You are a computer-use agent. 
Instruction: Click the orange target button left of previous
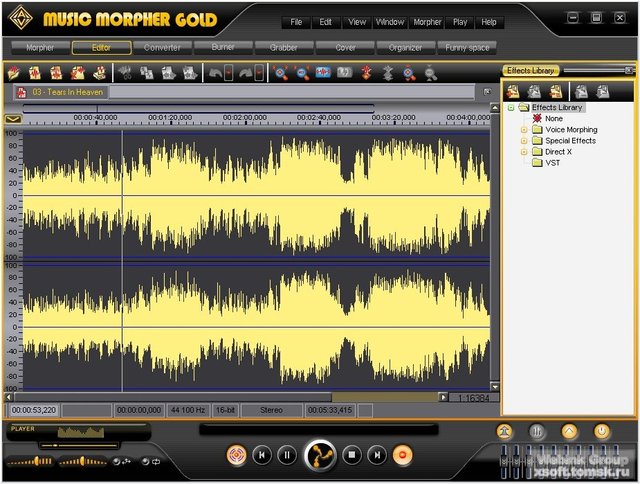point(237,455)
